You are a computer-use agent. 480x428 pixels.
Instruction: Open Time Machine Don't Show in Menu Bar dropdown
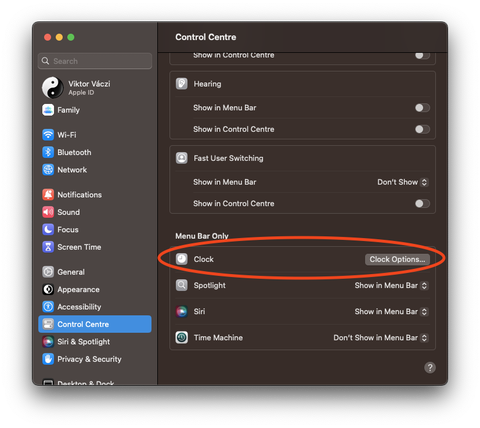(x=381, y=338)
